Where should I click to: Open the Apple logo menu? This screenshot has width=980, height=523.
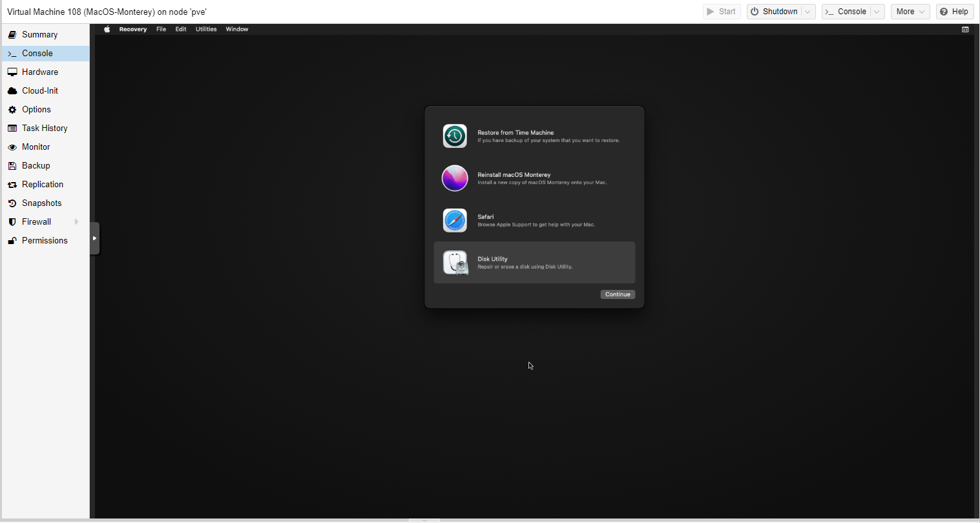click(x=107, y=29)
